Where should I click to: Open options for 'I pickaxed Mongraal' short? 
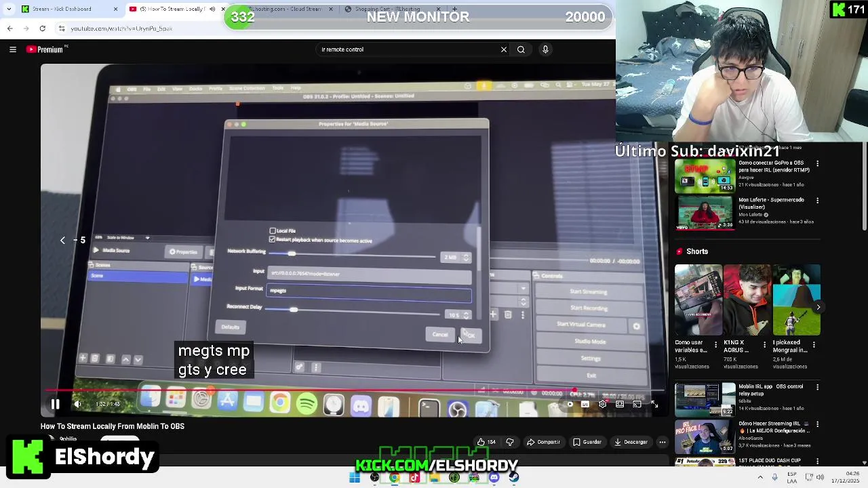[814, 344]
